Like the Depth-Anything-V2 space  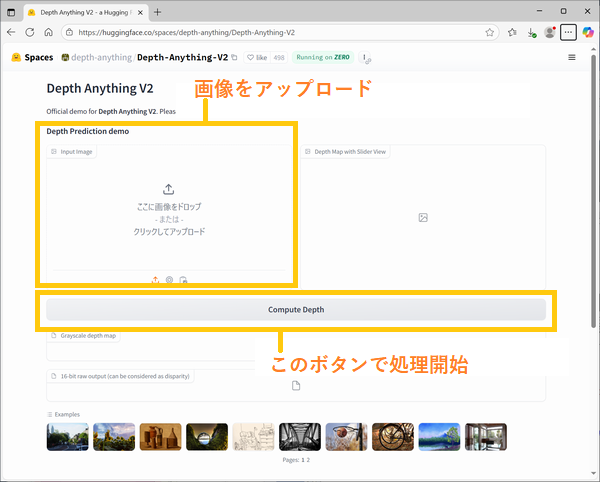coord(256,58)
